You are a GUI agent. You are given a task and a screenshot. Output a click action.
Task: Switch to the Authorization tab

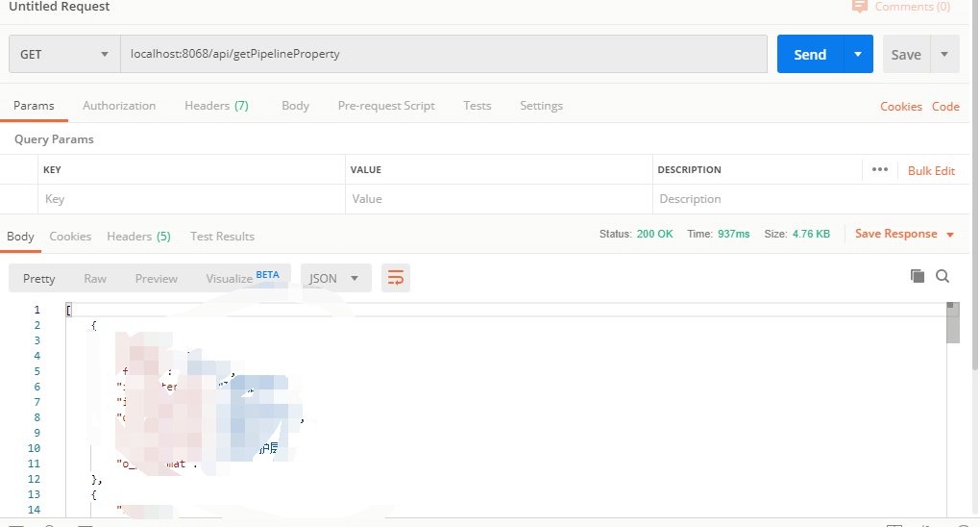[119, 106]
